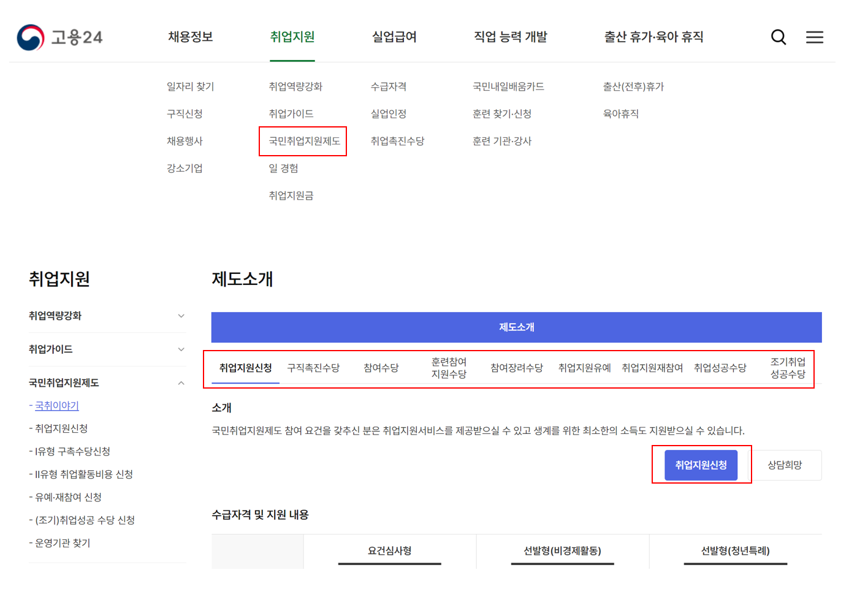Image resolution: width=868 pixels, height=616 pixels.
Task: Click the 취업지원신청 blue button
Action: [701, 465]
